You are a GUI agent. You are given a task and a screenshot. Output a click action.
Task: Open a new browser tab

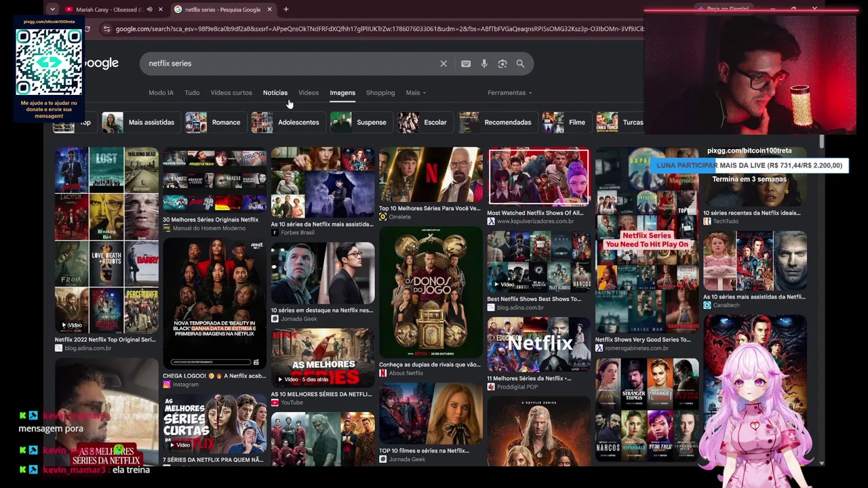coord(286,9)
